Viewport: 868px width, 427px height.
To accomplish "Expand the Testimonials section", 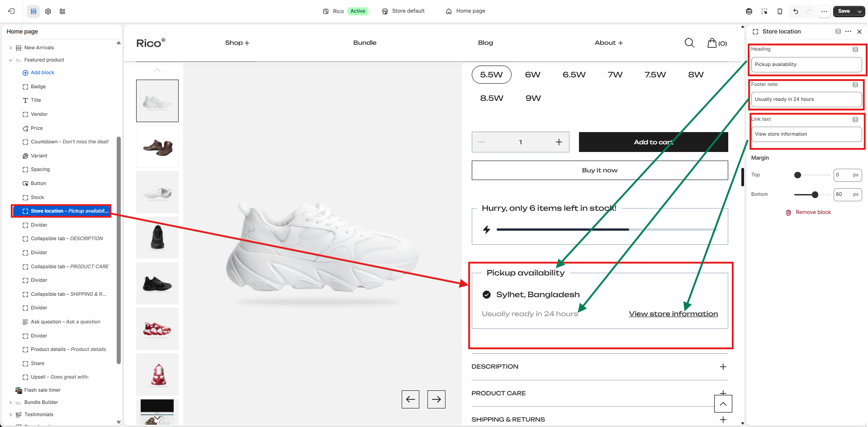I will 10,414.
